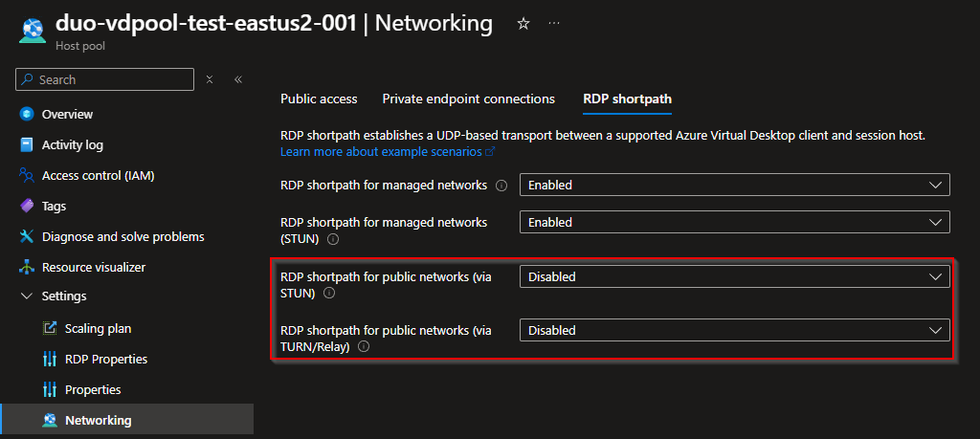980x439 pixels.
Task: Click Learn more about example scenarios link
Action: (383, 152)
